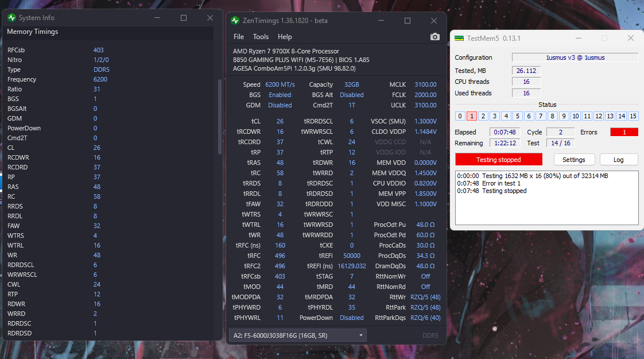Screen dimensions: 644x359
Task: Click the Memory Timings heading in System Info
Action: [33, 32]
